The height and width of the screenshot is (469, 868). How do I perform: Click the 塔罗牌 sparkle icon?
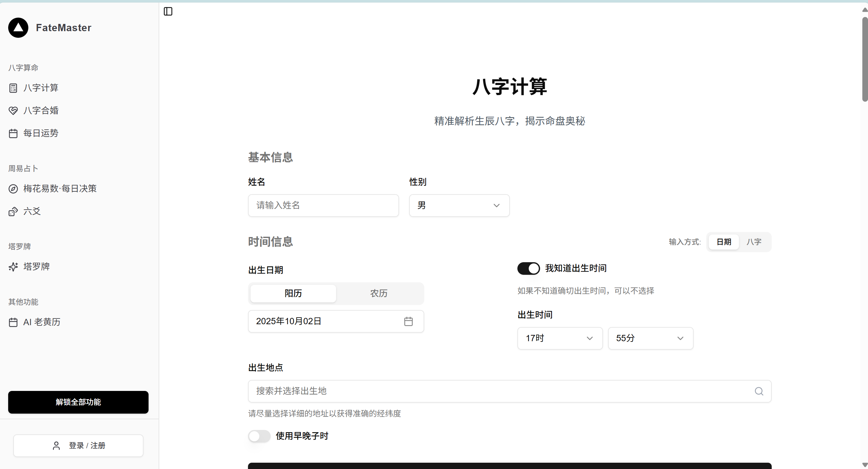[x=13, y=267]
